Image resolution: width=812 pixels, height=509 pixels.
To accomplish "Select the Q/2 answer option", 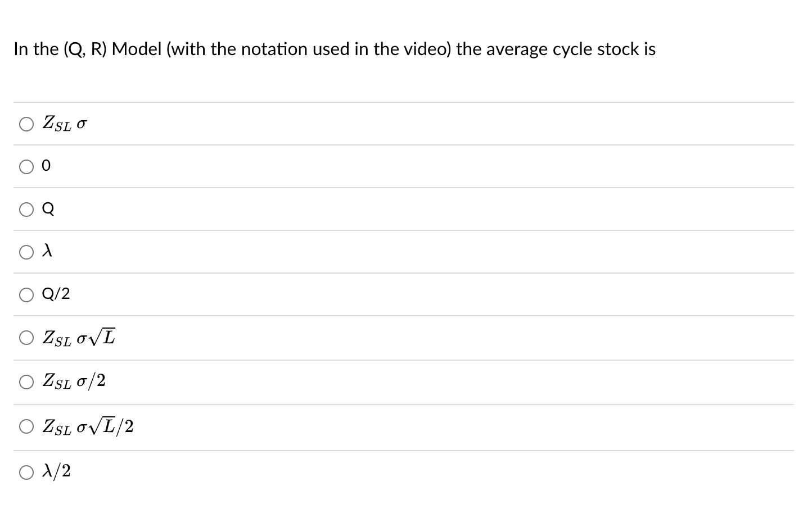I will pos(26,294).
